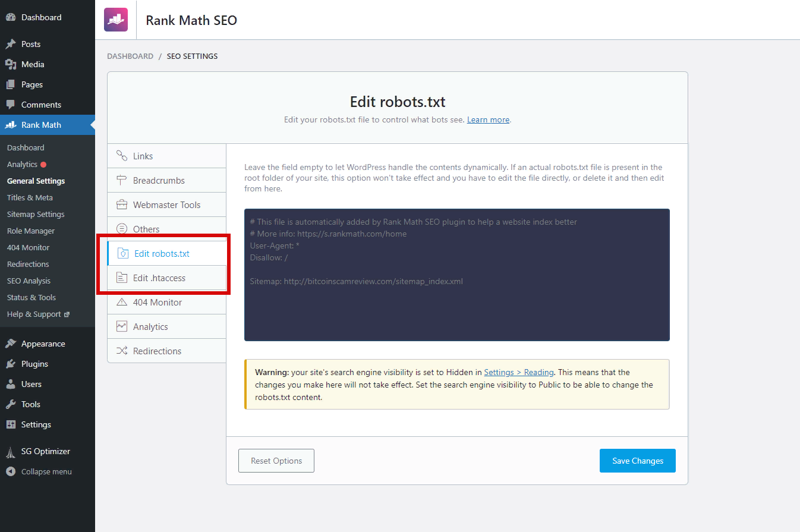The height and width of the screenshot is (532, 800).
Task: Click the Save Changes button
Action: click(638, 461)
